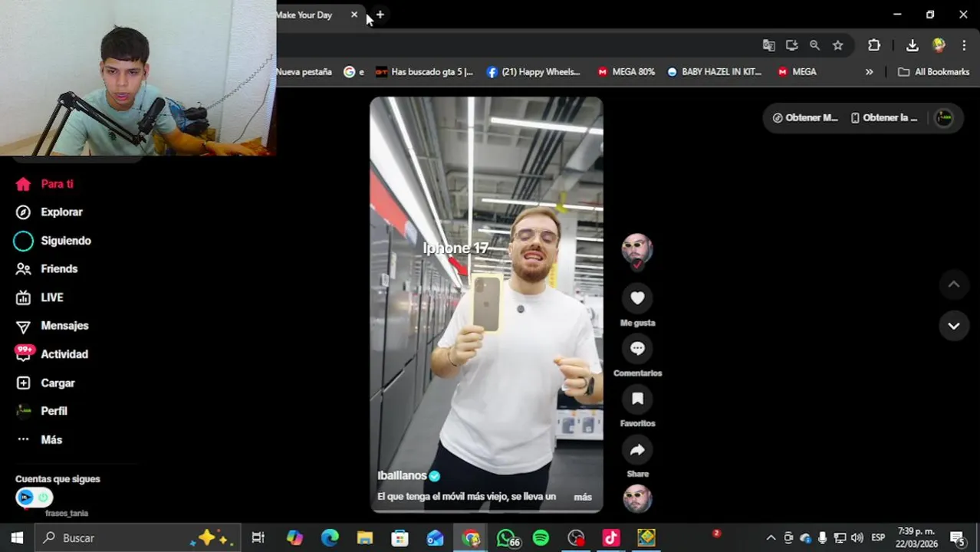The image size is (980, 552).
Task: Bookmark this page with the star
Action: tap(838, 45)
